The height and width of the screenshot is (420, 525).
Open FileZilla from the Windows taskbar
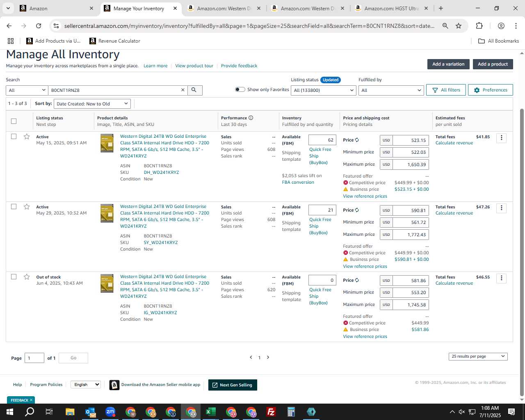(271, 412)
